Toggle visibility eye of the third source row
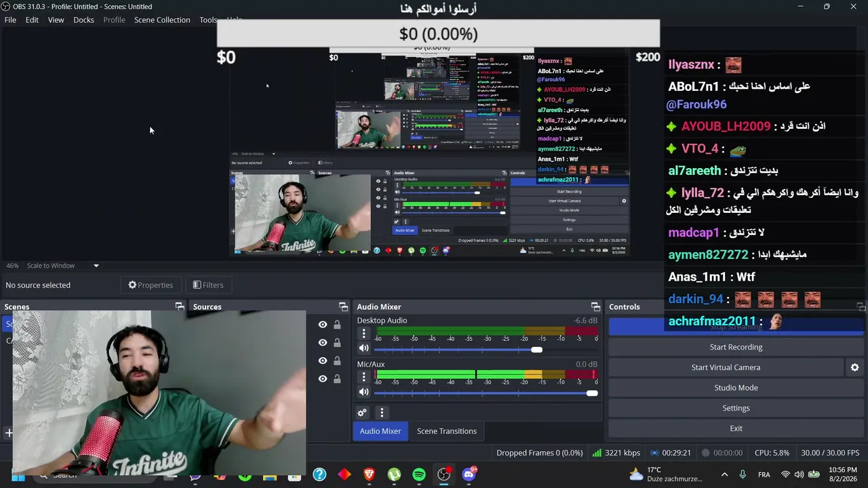The width and height of the screenshot is (868, 488). click(323, 361)
